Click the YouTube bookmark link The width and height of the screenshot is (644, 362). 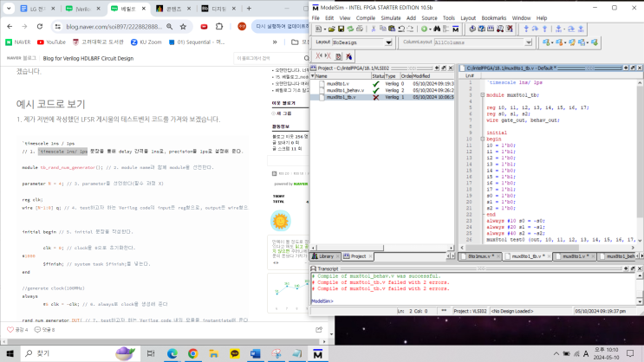(x=50, y=42)
